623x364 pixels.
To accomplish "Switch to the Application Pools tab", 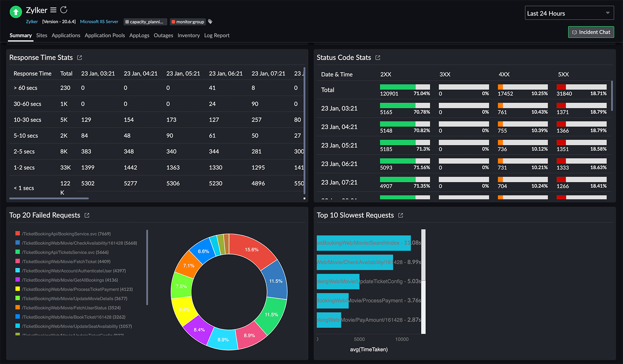I will coord(105,35).
